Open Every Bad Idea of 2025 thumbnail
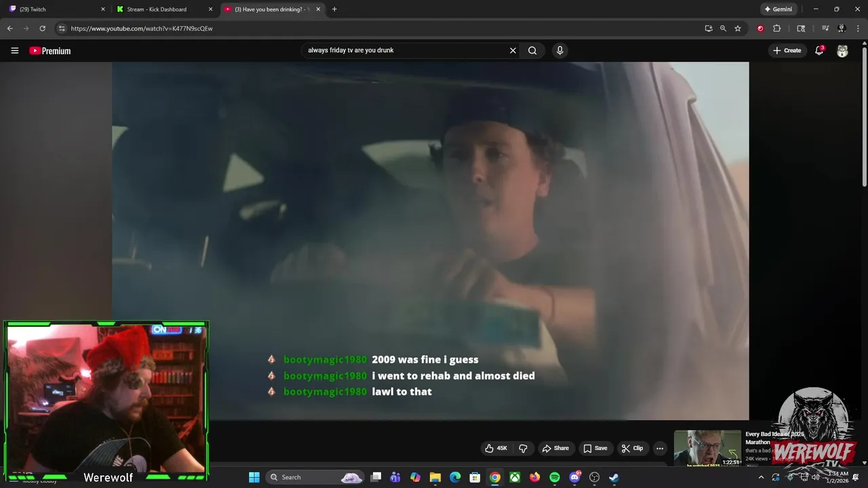Screen dimensions: 868x488 707,448
